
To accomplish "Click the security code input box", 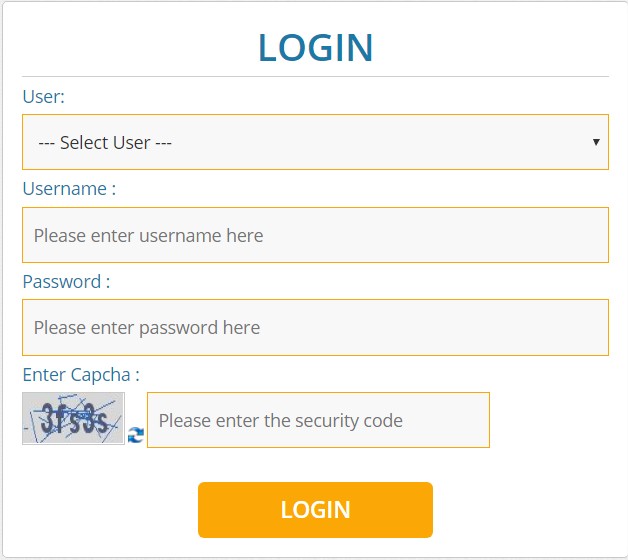I will point(318,420).
